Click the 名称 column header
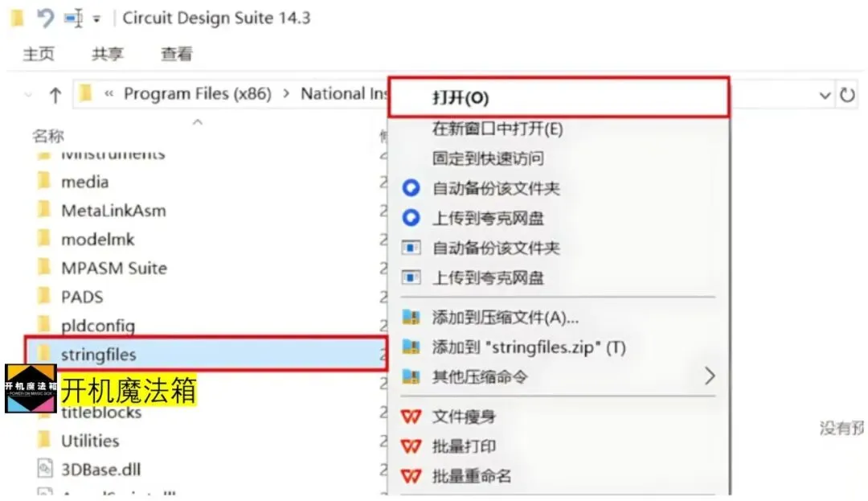868x501 pixels. [48, 136]
